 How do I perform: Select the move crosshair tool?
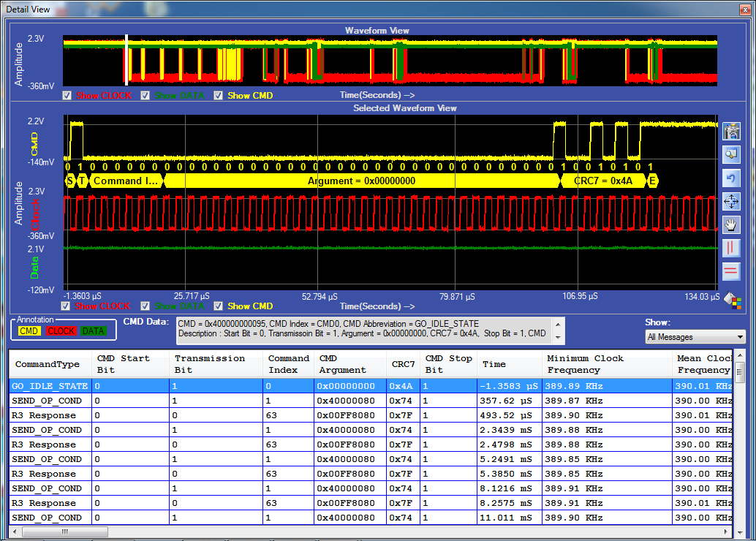pyautogui.click(x=731, y=201)
